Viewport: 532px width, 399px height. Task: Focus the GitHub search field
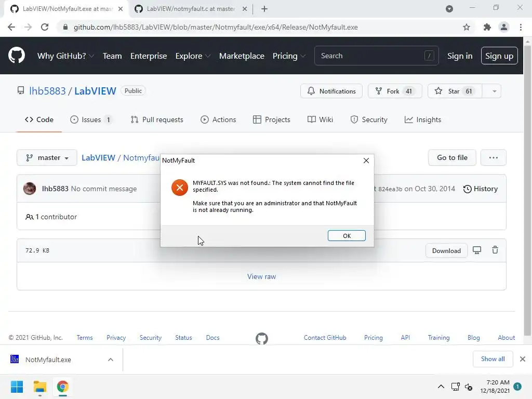(376, 56)
